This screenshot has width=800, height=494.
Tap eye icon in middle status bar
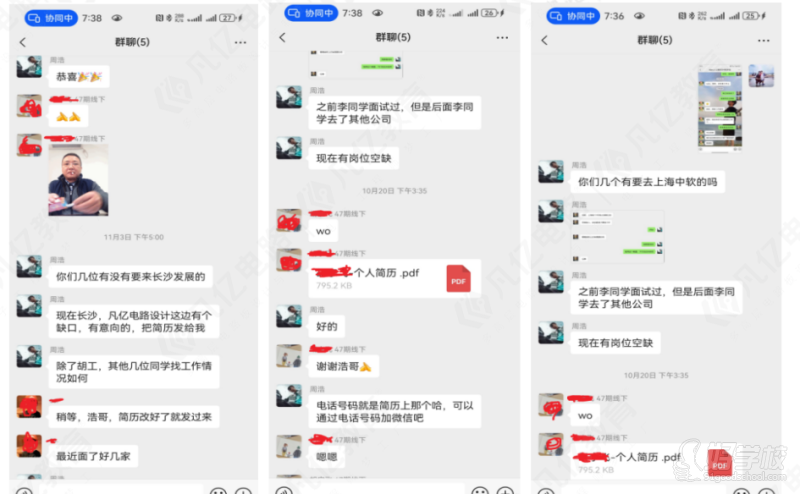click(x=378, y=13)
